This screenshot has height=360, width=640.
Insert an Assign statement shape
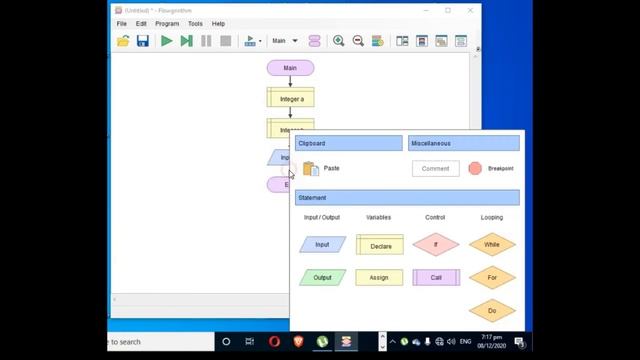tap(379, 278)
